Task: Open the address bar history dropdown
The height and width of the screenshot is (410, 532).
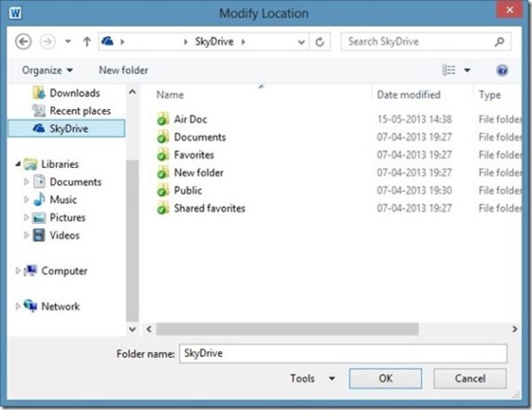Action: pyautogui.click(x=301, y=42)
